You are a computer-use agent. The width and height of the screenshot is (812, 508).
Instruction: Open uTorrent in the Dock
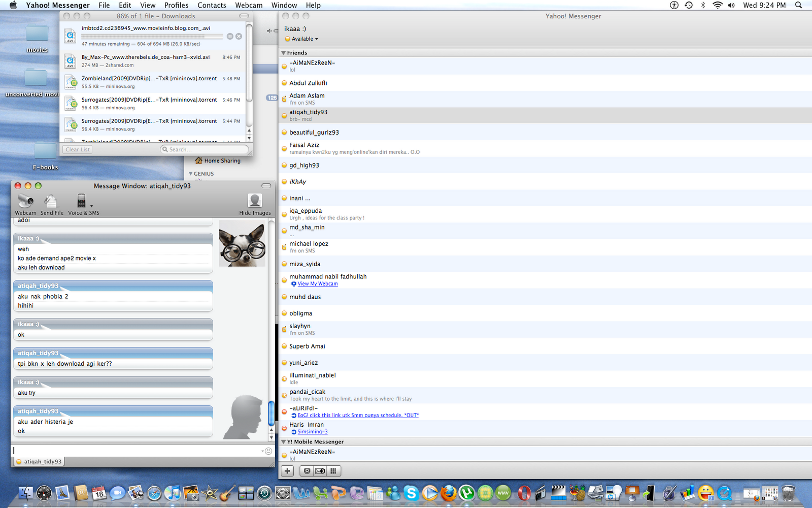coord(467,492)
